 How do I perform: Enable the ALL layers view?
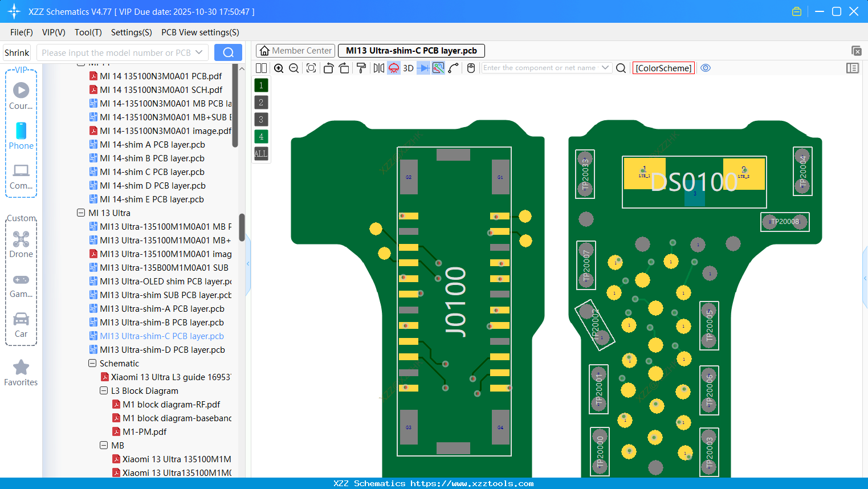click(260, 153)
